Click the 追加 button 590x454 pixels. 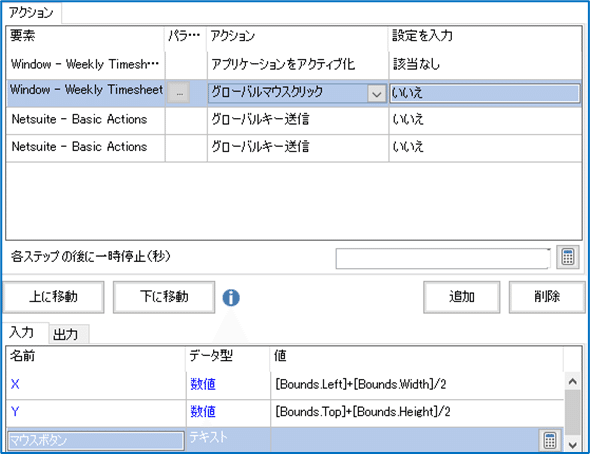[462, 297]
